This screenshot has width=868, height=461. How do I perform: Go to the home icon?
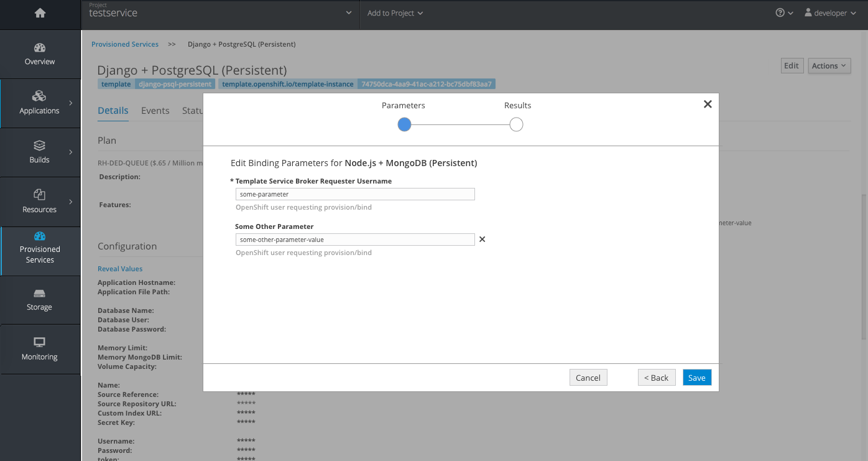[x=40, y=12]
